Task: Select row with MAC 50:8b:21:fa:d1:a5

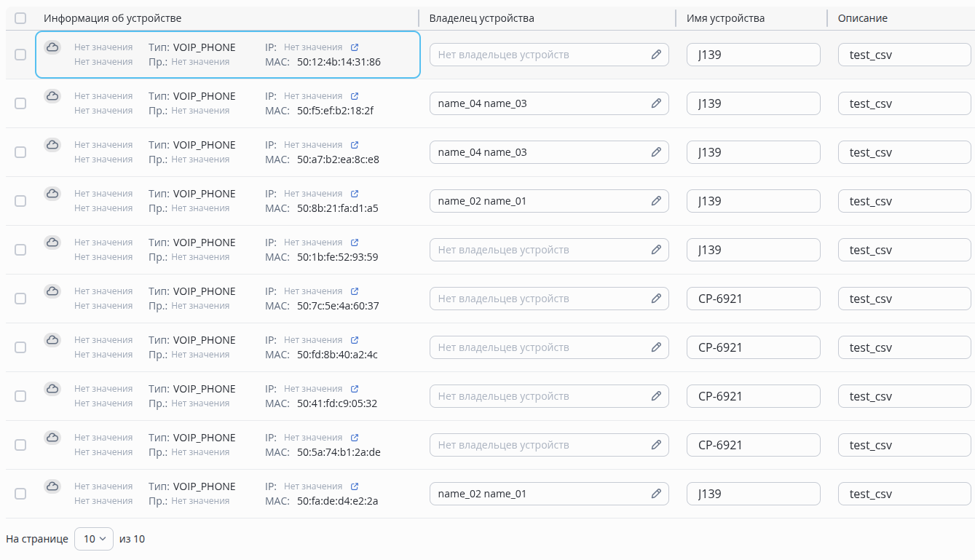Action: [x=20, y=201]
